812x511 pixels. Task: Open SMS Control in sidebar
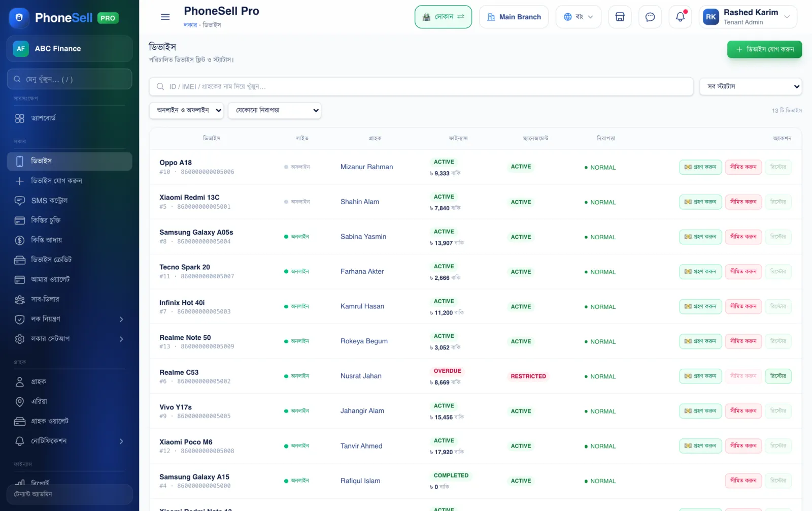pyautogui.click(x=70, y=201)
